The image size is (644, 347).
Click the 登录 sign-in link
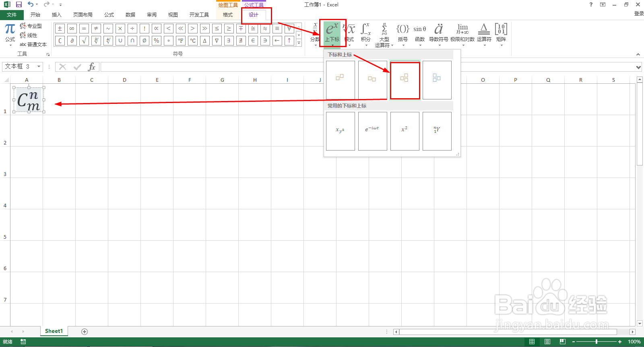click(x=639, y=14)
